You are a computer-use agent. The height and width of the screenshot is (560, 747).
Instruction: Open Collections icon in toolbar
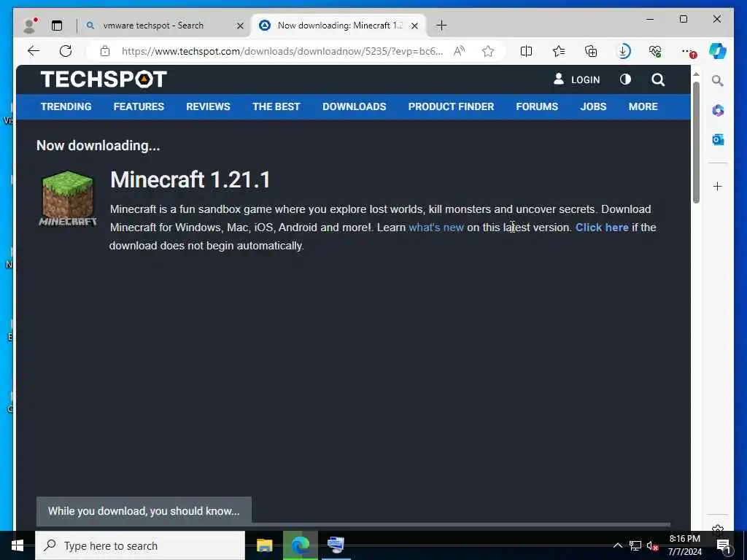591,51
